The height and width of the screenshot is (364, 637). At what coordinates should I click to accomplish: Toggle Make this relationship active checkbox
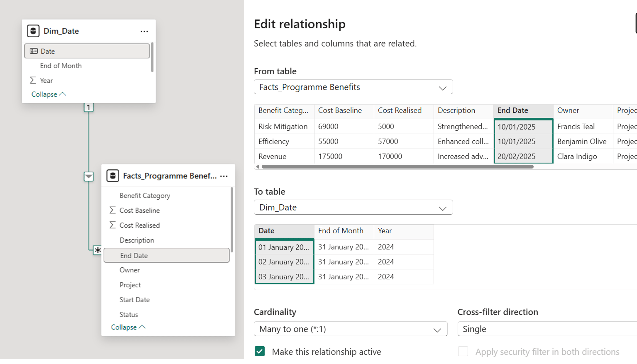(x=260, y=351)
